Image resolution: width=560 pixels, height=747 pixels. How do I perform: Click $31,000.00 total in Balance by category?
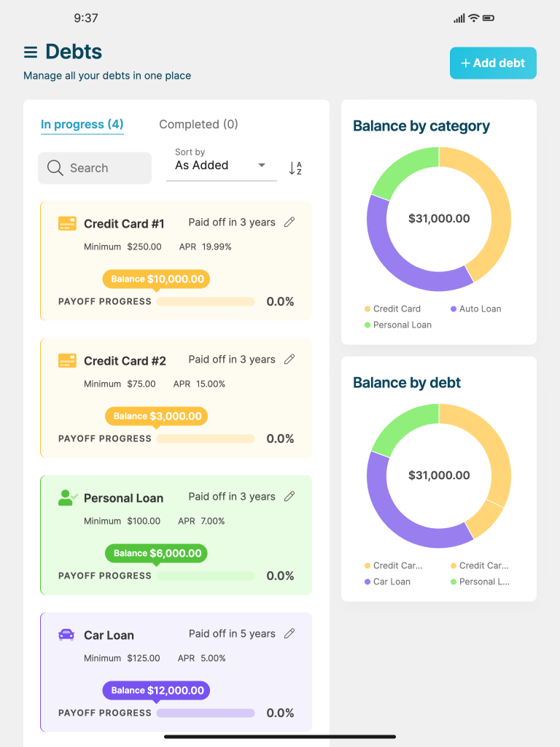coord(439,219)
